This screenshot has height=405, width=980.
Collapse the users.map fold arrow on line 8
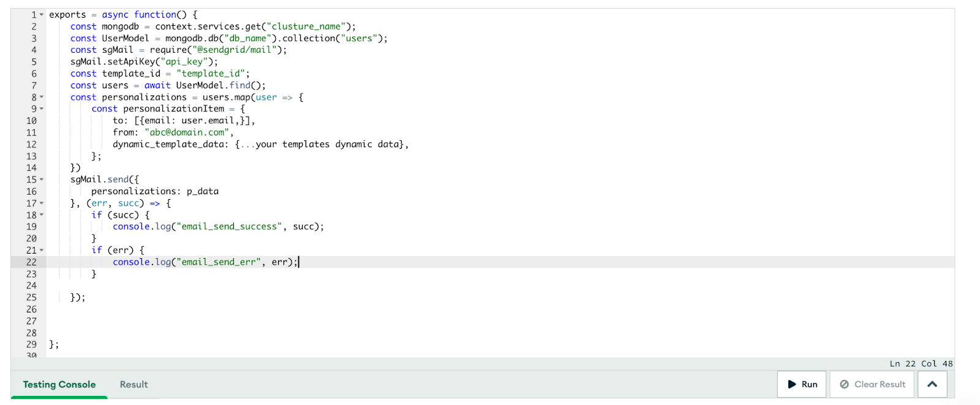click(x=42, y=97)
